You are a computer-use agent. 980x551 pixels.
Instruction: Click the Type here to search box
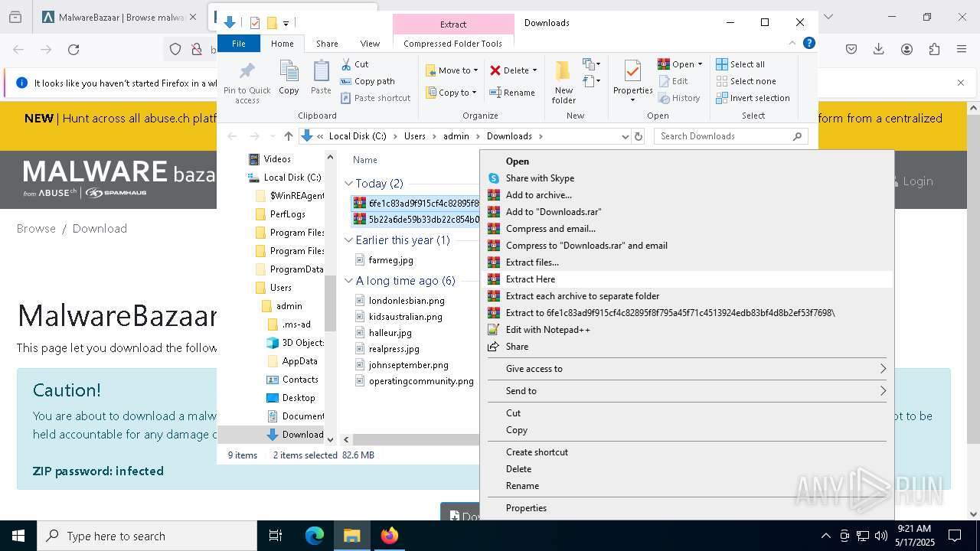pos(147,536)
